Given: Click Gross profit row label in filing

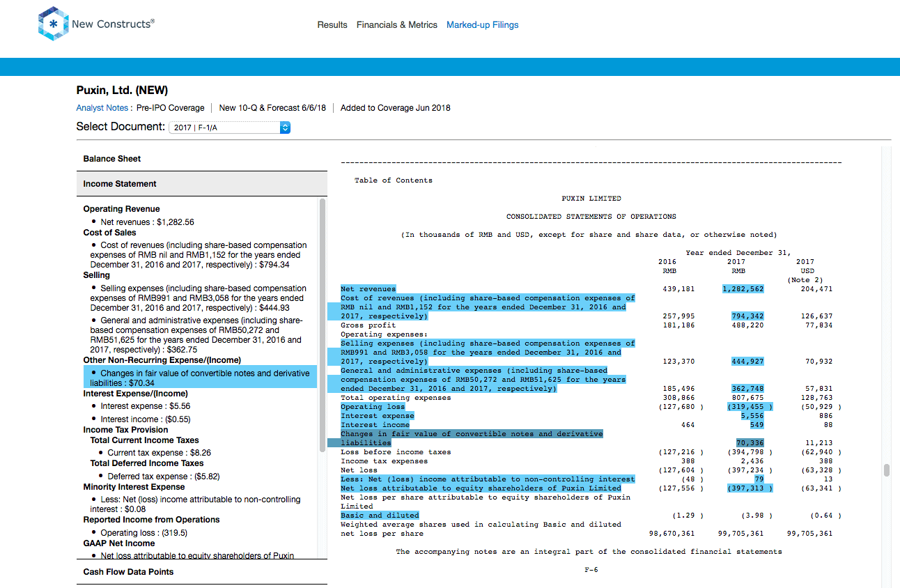Looking at the screenshot, I should tap(368, 325).
